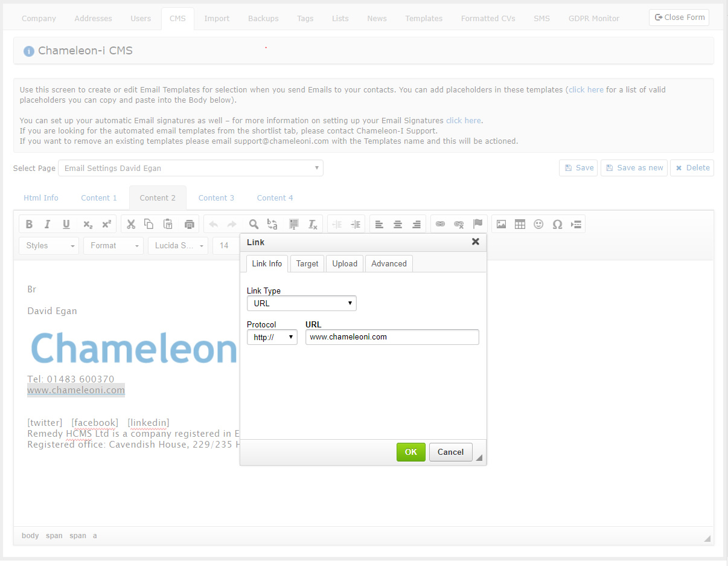This screenshot has height=566, width=728.
Task: Toggle italic formatting in the editor toolbar
Action: tap(48, 224)
